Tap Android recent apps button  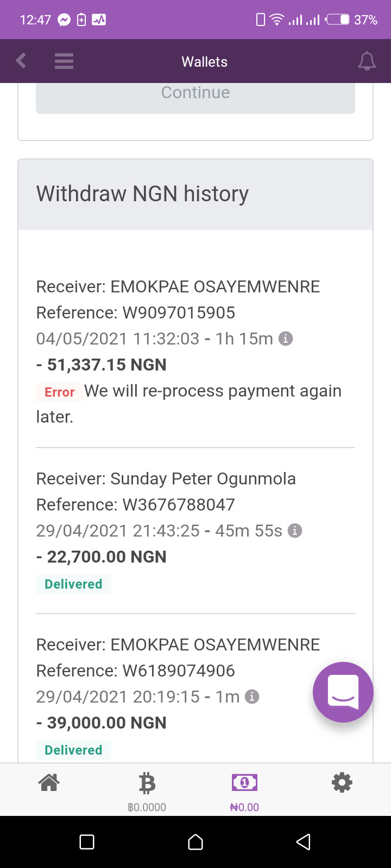87,841
